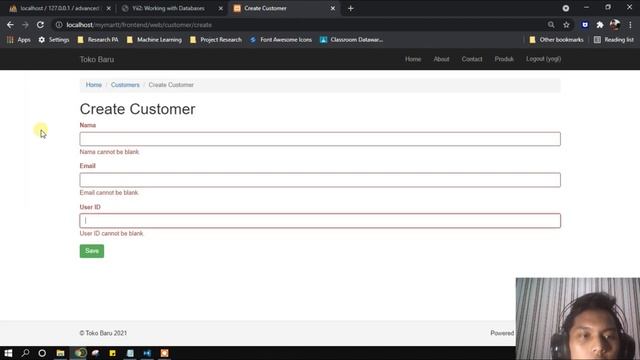Click the browser forward arrow

click(25, 25)
